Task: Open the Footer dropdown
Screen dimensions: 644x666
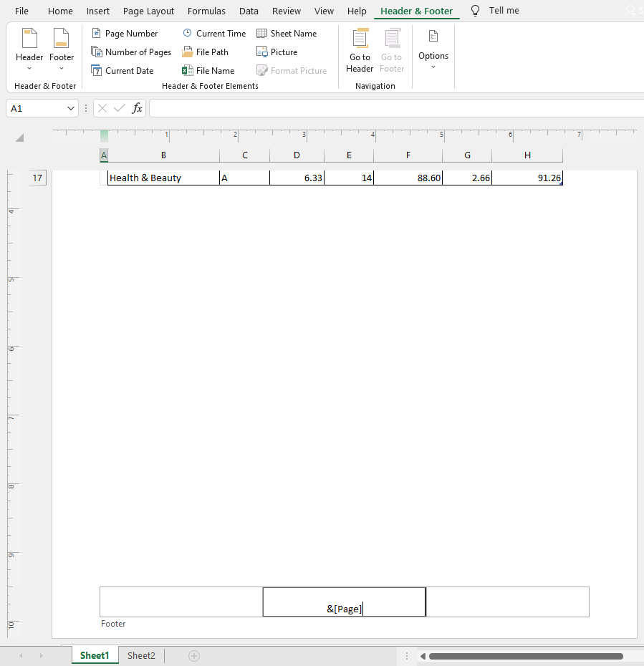Action: point(62,49)
